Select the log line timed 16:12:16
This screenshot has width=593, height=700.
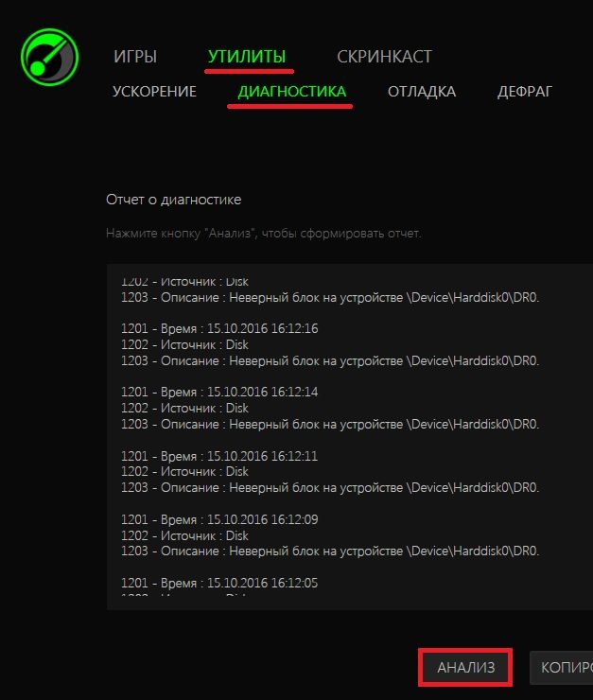[219, 328]
